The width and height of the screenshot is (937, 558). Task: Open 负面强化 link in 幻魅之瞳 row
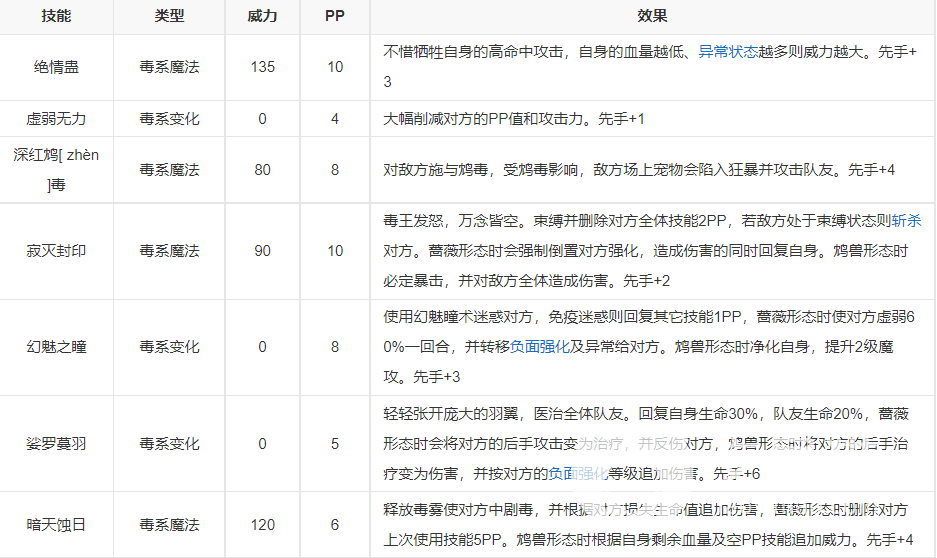[540, 345]
